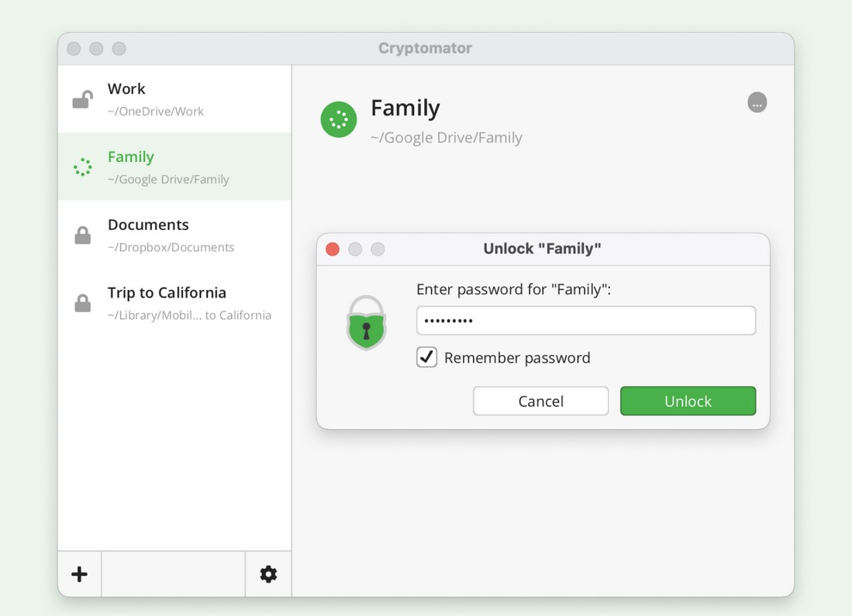Click the plus icon to add a new vault

(x=79, y=574)
